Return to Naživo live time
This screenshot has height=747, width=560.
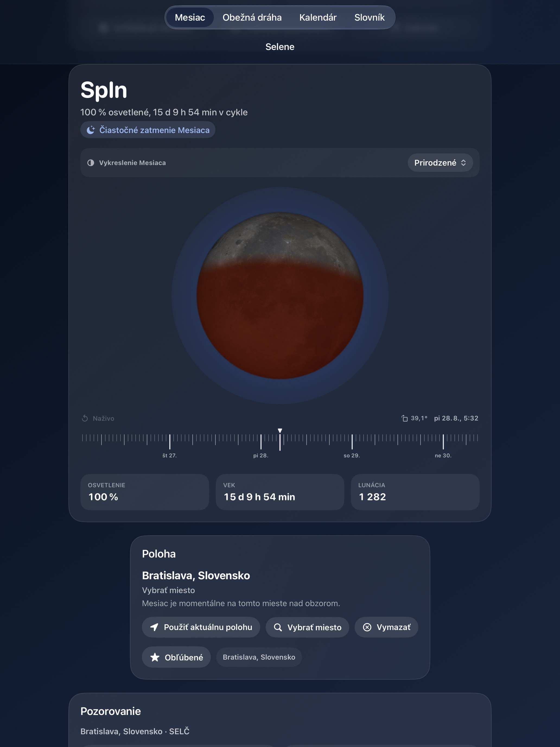coord(98,418)
